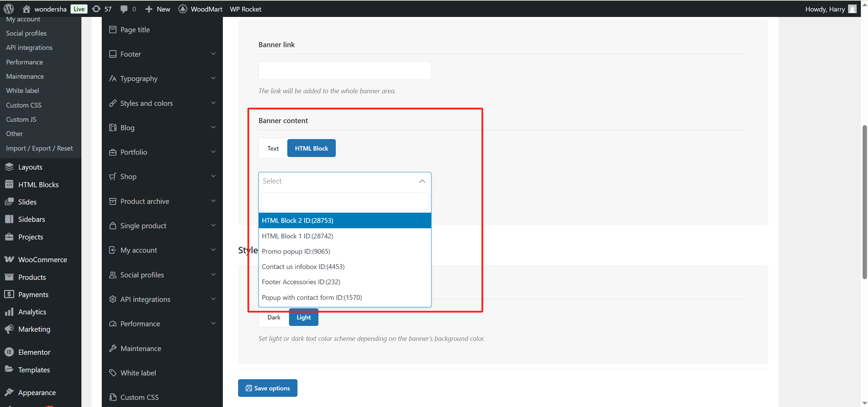This screenshot has width=868, height=407.
Task: Click inside the Banner link field
Action: tap(344, 70)
